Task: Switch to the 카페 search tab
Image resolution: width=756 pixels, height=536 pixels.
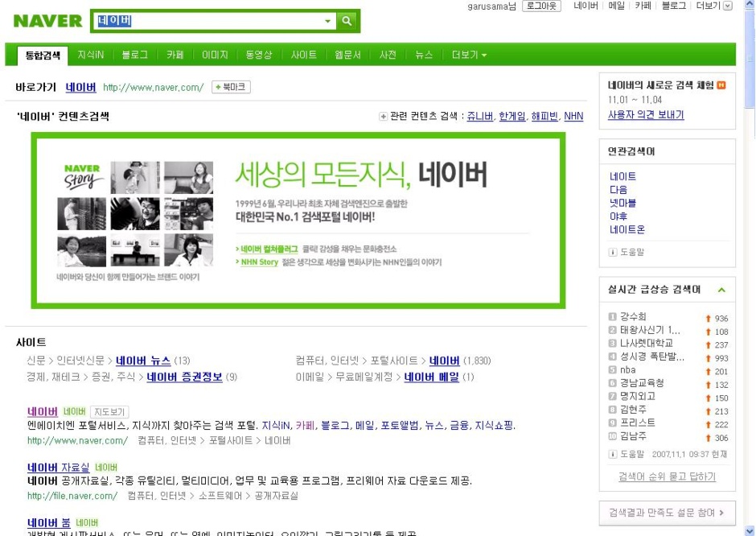Action: coord(175,55)
